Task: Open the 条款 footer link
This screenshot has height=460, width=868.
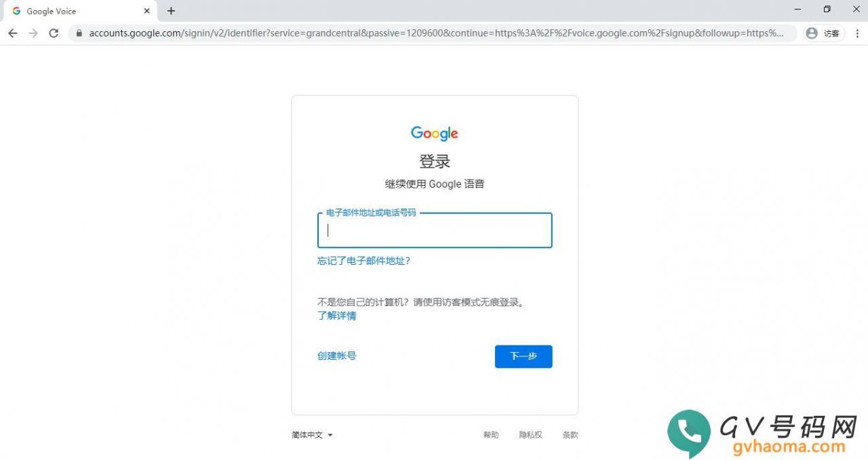Action: [570, 435]
